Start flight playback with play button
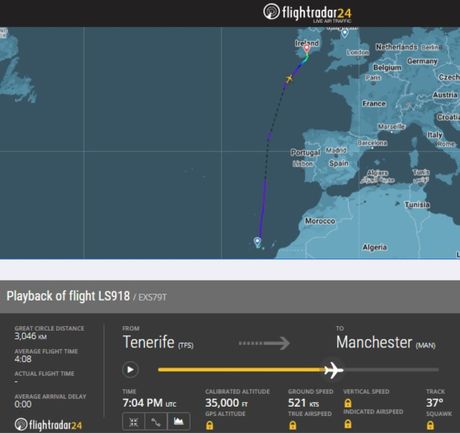The image size is (460, 433). (x=130, y=370)
